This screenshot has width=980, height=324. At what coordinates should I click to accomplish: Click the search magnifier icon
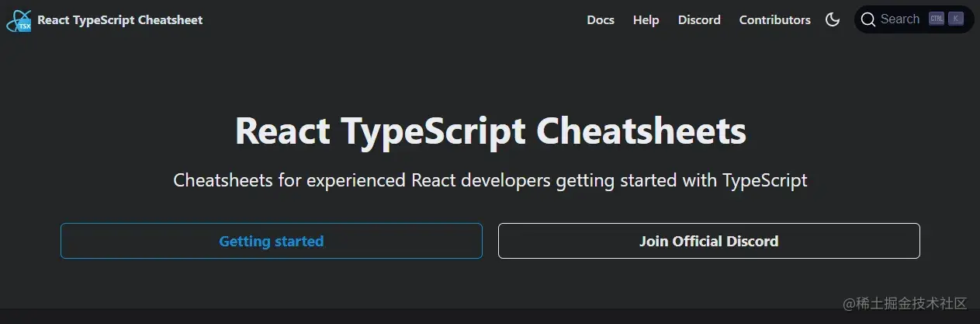tap(868, 19)
